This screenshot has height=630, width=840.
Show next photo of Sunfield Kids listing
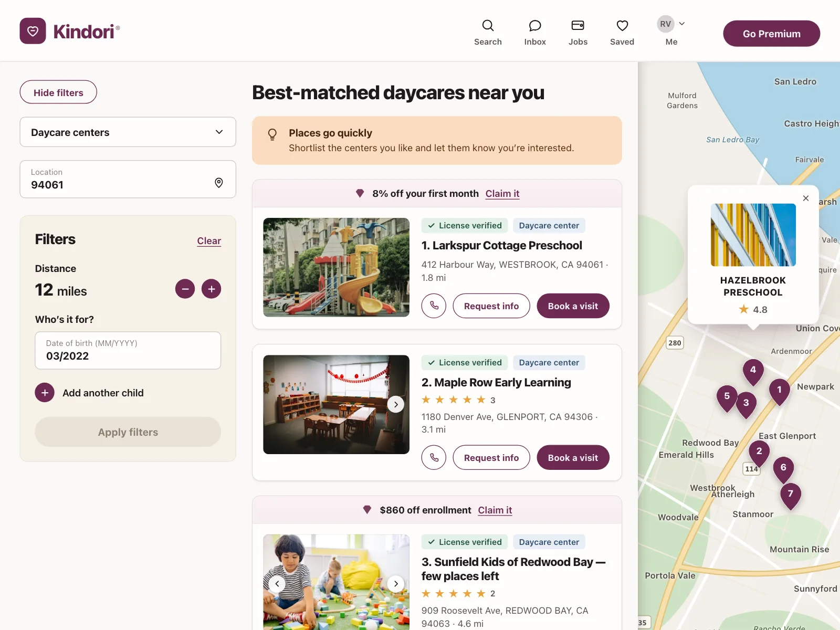pyautogui.click(x=396, y=584)
